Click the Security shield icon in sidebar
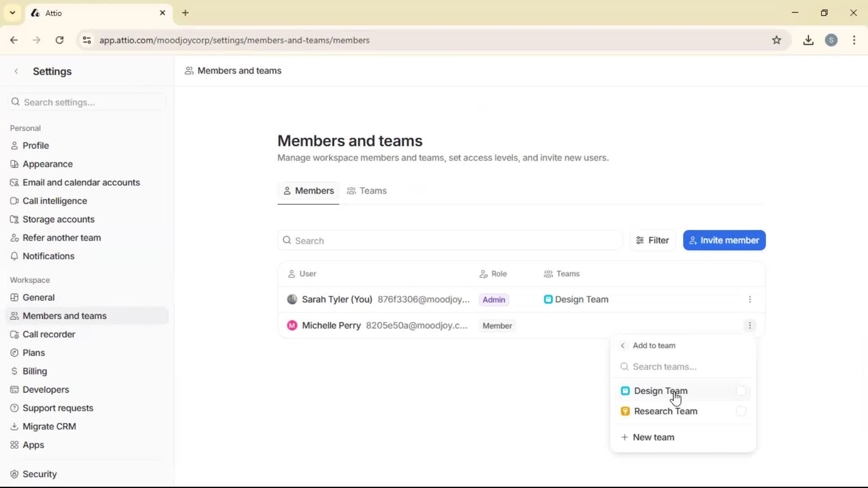 (x=15, y=474)
